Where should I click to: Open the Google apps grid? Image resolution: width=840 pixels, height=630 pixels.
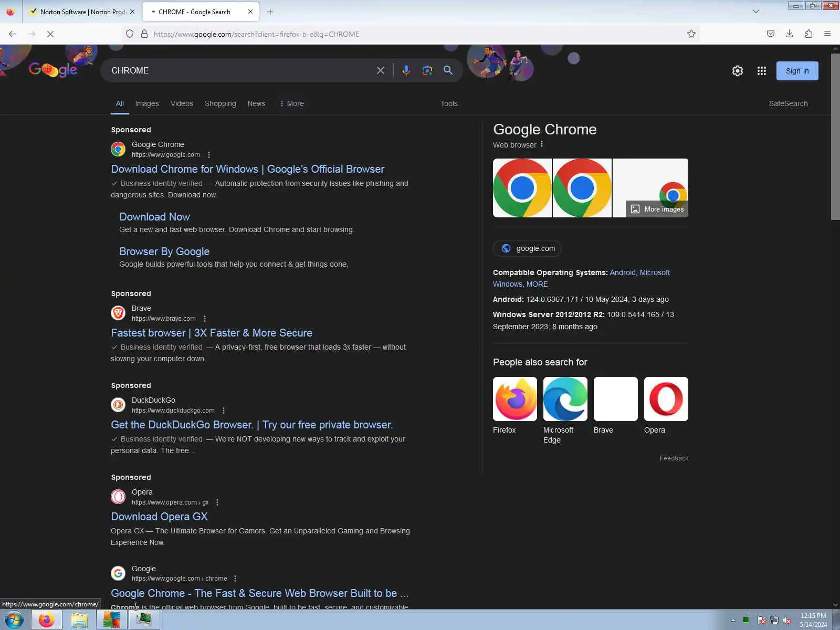click(x=762, y=71)
